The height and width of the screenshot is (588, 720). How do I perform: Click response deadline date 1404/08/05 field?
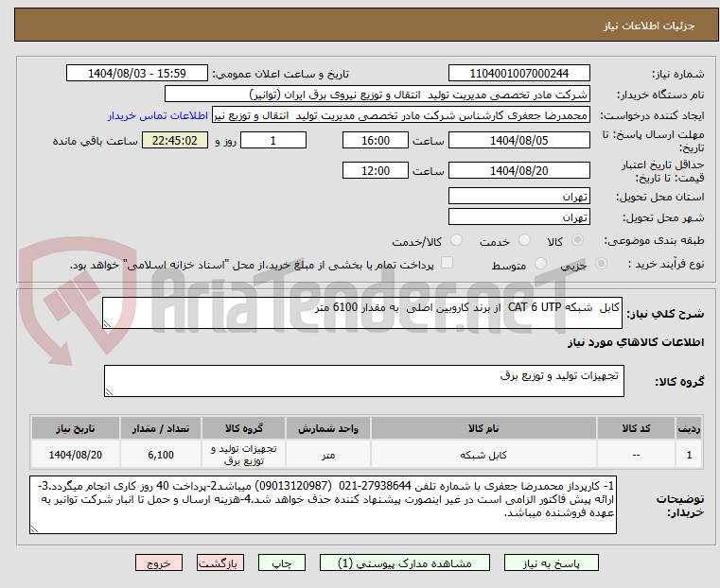tap(518, 140)
